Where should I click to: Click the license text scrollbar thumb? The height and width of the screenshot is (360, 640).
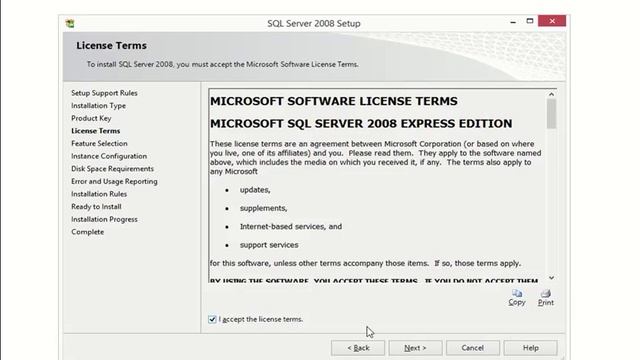(551, 114)
